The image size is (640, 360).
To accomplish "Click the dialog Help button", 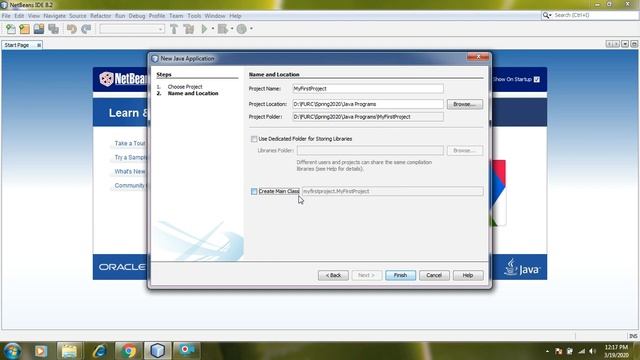I will (x=468, y=276).
